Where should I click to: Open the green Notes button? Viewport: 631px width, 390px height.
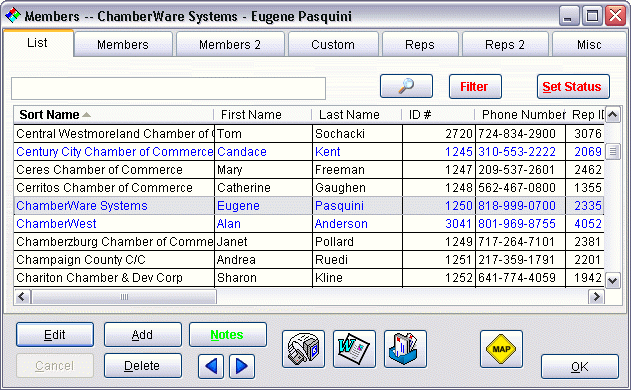(227, 334)
